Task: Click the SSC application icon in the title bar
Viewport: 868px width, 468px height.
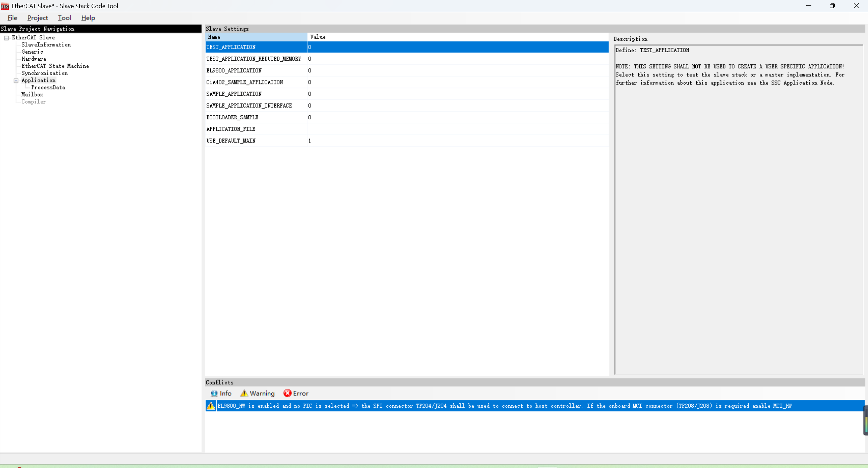Action: [4, 5]
